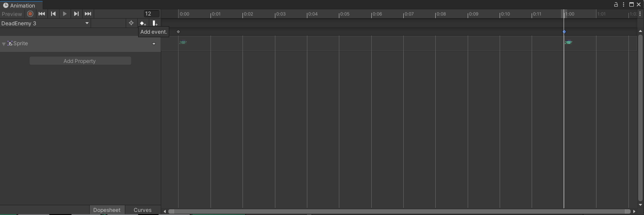The image size is (644, 215).
Task: Open the Sprite property options dot
Action: point(154,43)
